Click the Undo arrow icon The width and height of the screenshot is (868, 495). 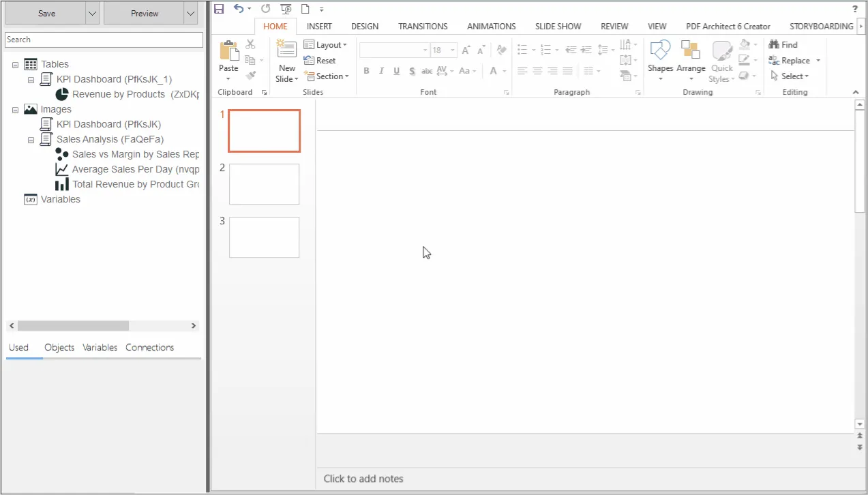point(238,9)
